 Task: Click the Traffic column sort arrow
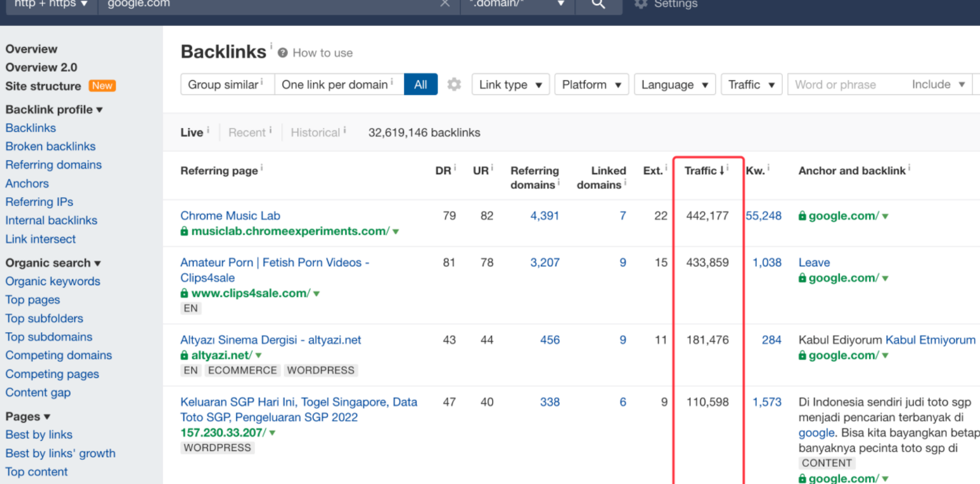(722, 171)
